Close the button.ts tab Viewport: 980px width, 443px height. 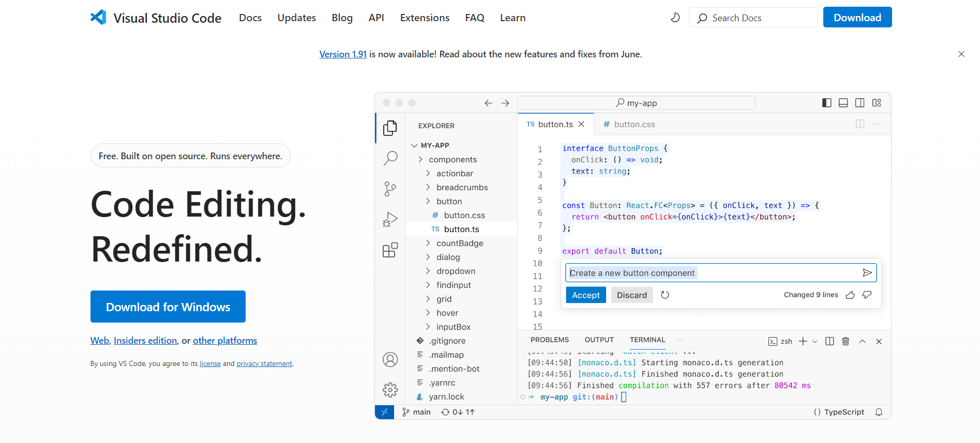581,124
